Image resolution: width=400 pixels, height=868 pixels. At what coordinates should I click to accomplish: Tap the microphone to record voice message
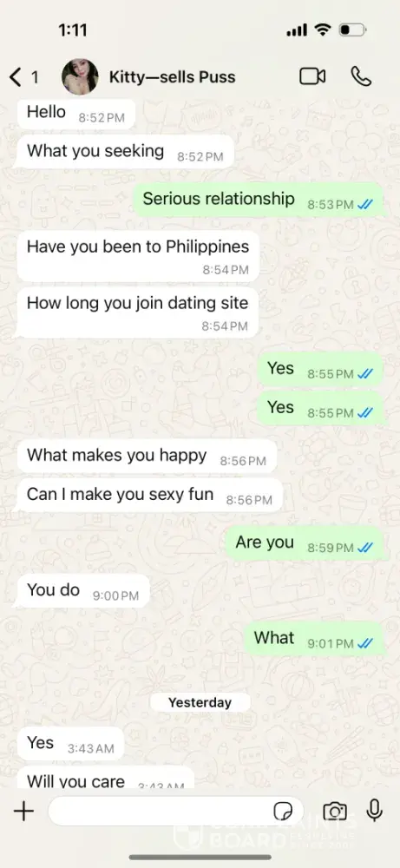375,811
